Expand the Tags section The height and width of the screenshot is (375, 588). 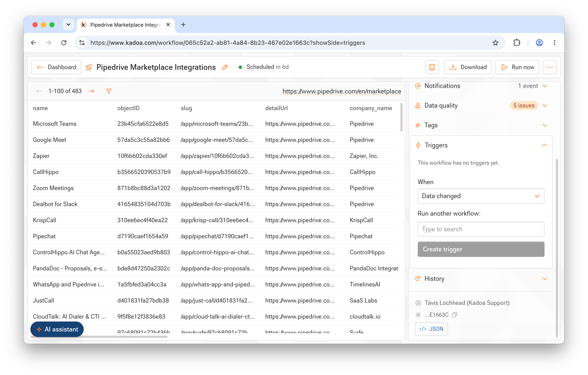click(x=544, y=125)
